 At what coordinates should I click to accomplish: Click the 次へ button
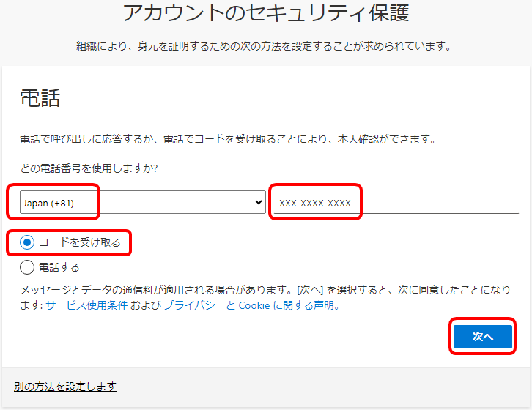[482, 336]
